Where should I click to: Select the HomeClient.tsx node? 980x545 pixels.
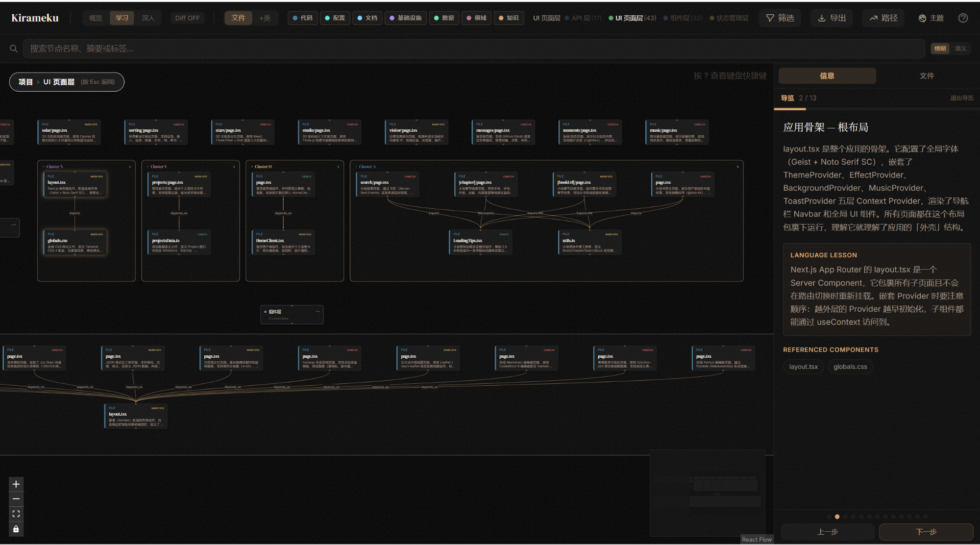283,243
